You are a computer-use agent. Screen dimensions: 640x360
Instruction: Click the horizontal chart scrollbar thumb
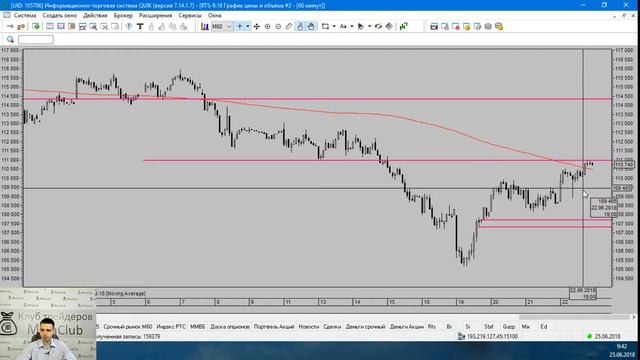pyautogui.click(x=573, y=317)
